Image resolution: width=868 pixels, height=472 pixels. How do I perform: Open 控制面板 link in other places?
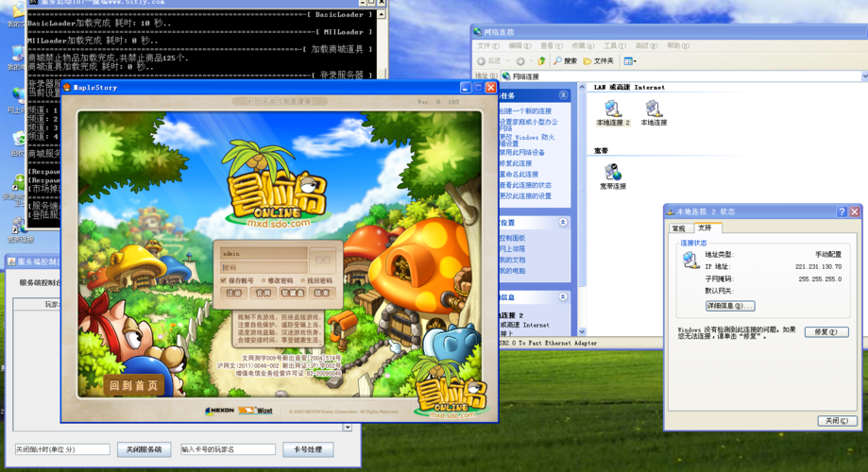point(512,238)
